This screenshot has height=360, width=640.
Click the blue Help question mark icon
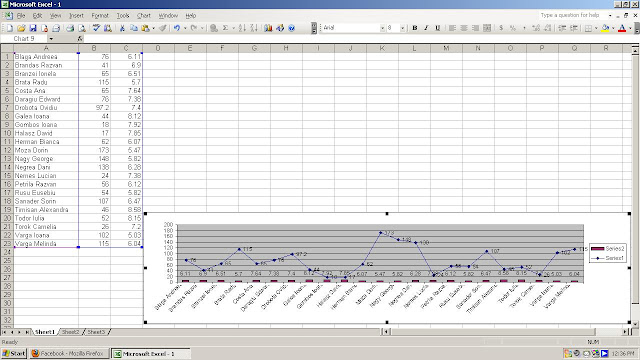(x=291, y=28)
